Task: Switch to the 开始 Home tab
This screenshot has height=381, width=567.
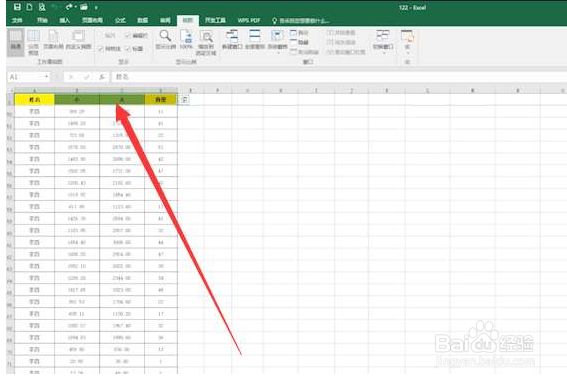Action: [x=42, y=20]
